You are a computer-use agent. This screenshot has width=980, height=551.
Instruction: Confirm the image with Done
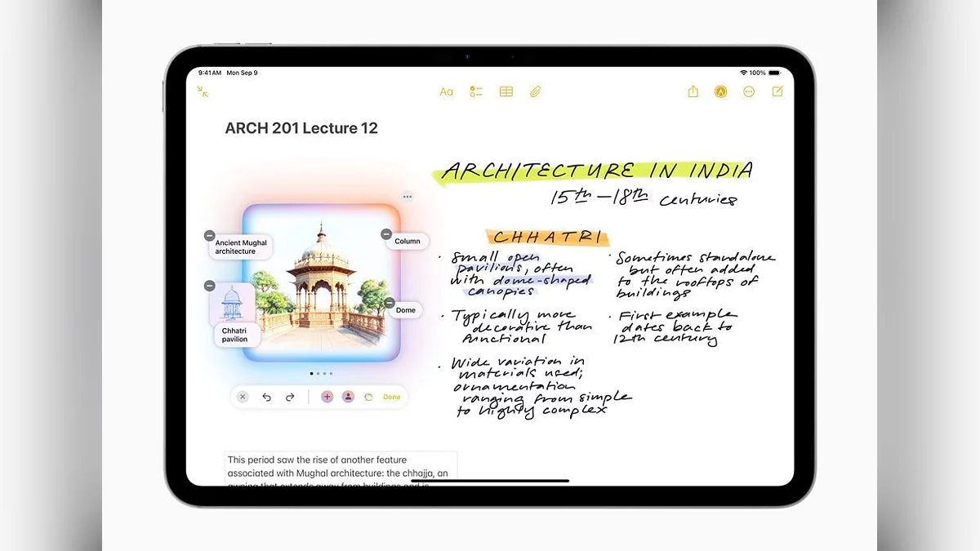point(392,398)
